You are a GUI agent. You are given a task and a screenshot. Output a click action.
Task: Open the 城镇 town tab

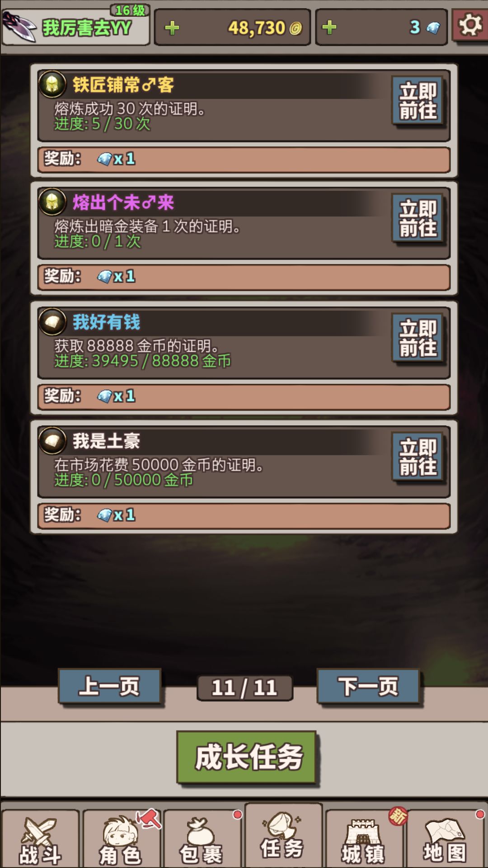pyautogui.click(x=363, y=839)
